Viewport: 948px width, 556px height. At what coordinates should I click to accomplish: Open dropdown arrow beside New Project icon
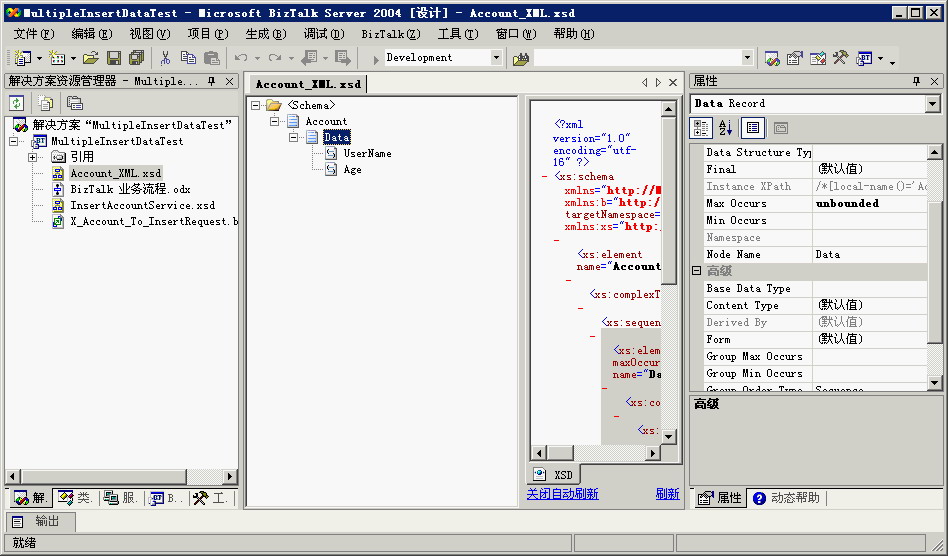click(39, 59)
